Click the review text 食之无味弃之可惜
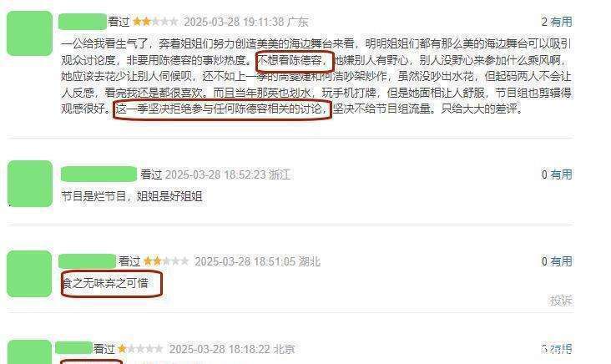Viewport: 611px width, 364px height. pyautogui.click(x=105, y=283)
